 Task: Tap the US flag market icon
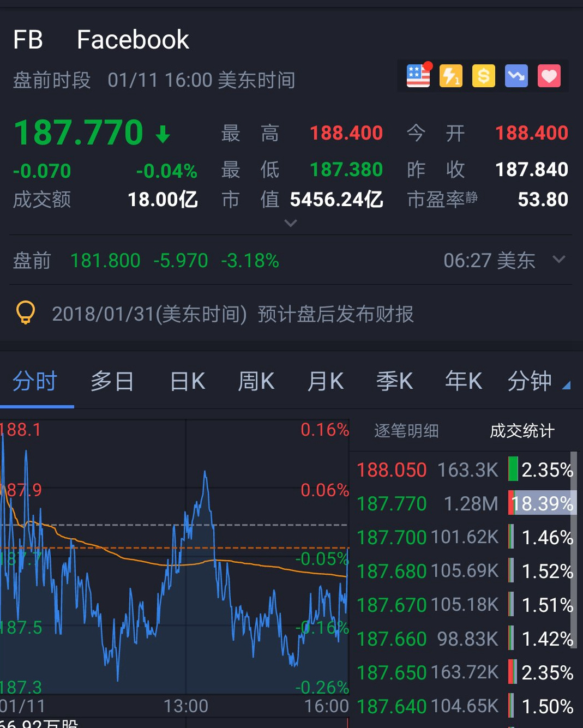[x=418, y=76]
